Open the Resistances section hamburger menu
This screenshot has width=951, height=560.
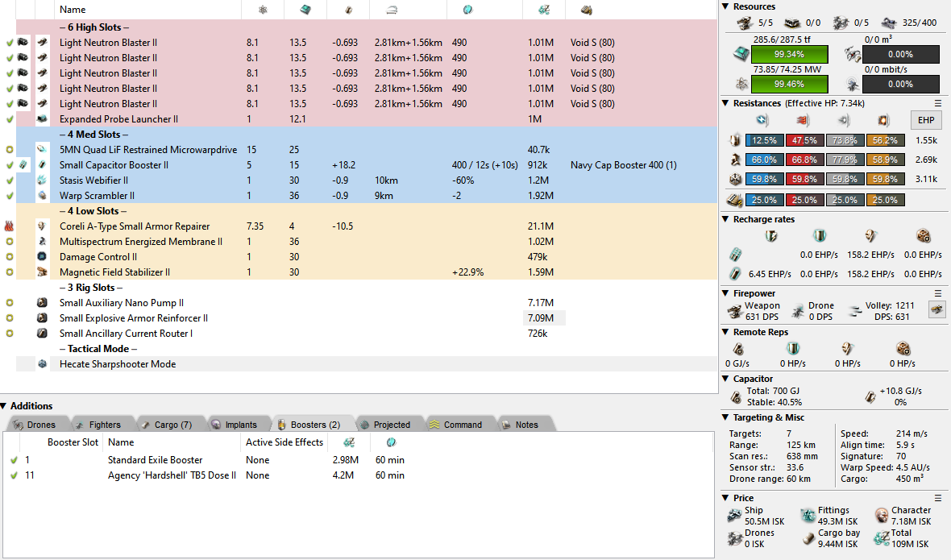(938, 103)
